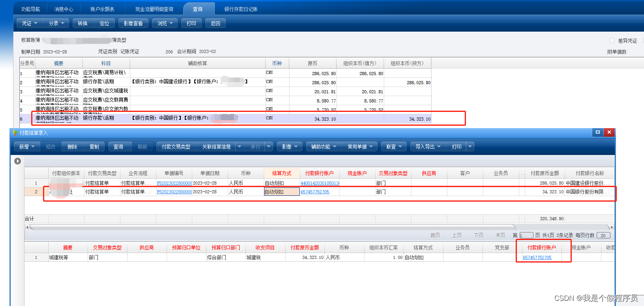Click the 自动划扣 settlement method cell in row 2
This screenshot has height=306, width=644.
click(x=282, y=192)
